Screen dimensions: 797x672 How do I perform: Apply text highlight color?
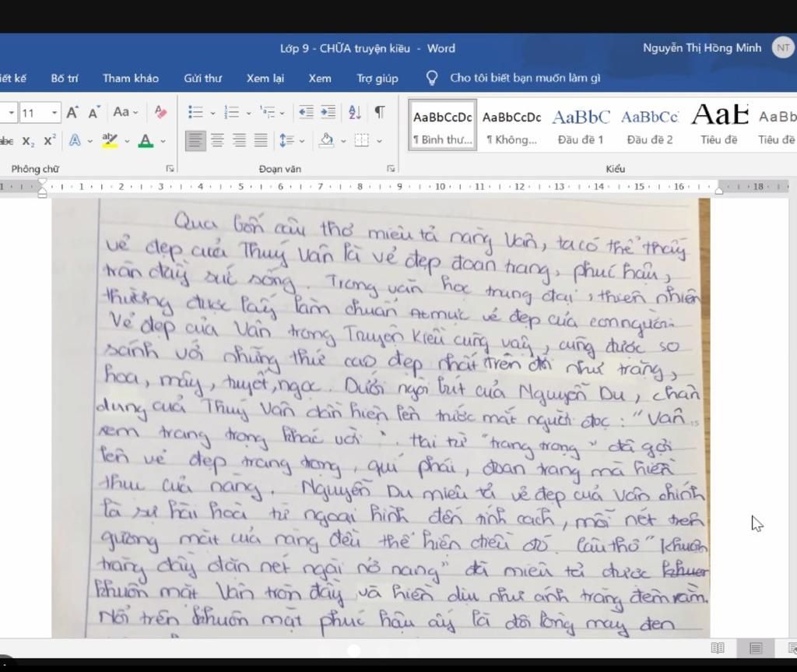(110, 140)
